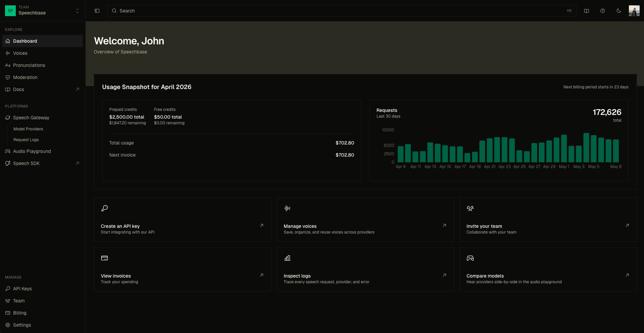Open the help question mark icon

603,11
